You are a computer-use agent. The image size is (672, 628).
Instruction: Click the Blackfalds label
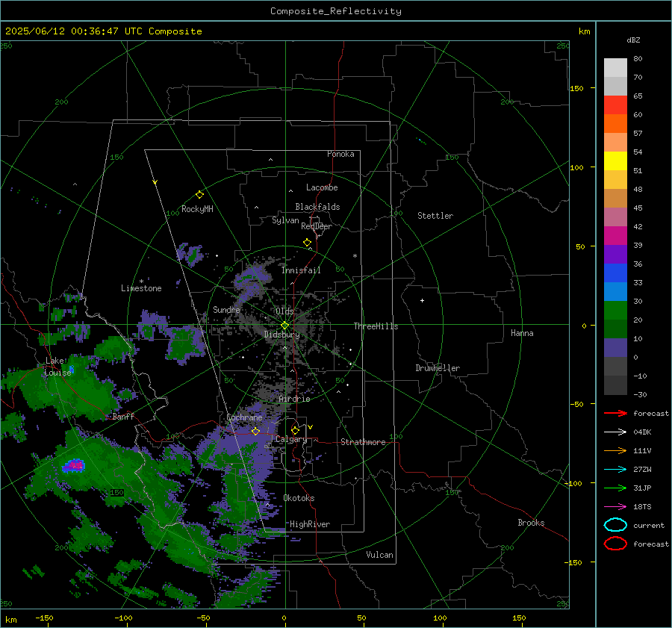pyautogui.click(x=317, y=207)
